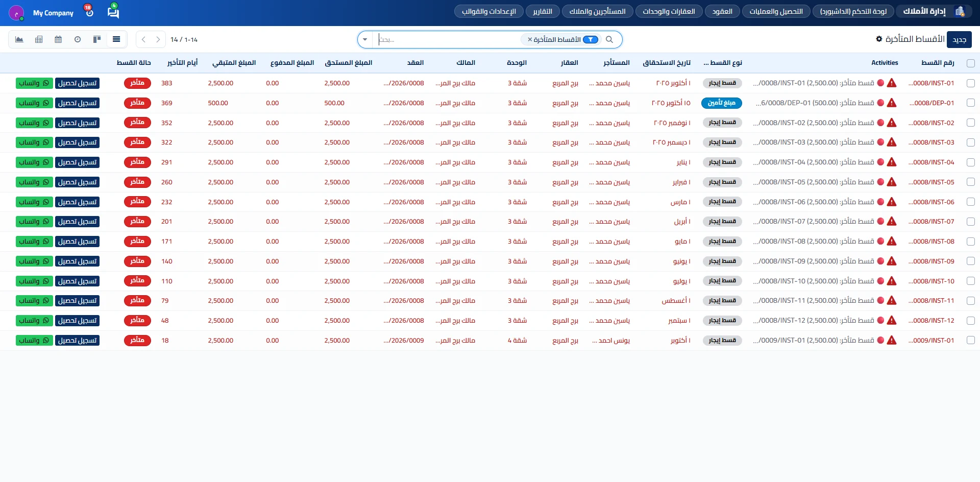Click the search magnifier icon
The width and height of the screenshot is (980, 482).
coord(609,39)
